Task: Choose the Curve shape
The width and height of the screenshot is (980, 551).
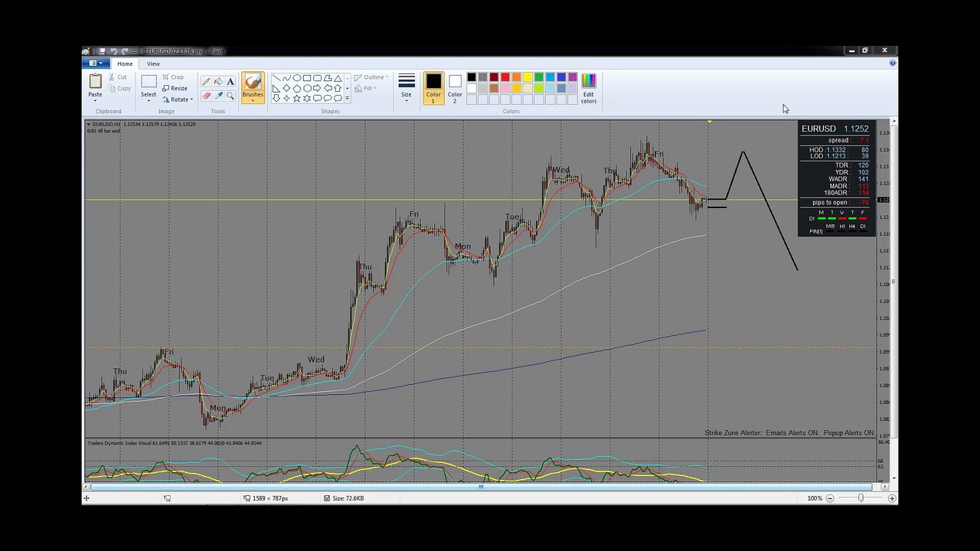Action: (x=286, y=78)
